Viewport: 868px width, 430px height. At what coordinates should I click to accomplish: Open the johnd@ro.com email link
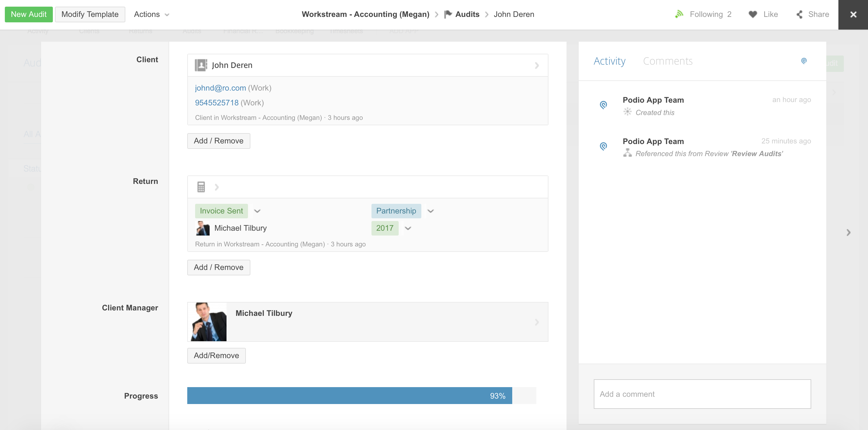[220, 88]
